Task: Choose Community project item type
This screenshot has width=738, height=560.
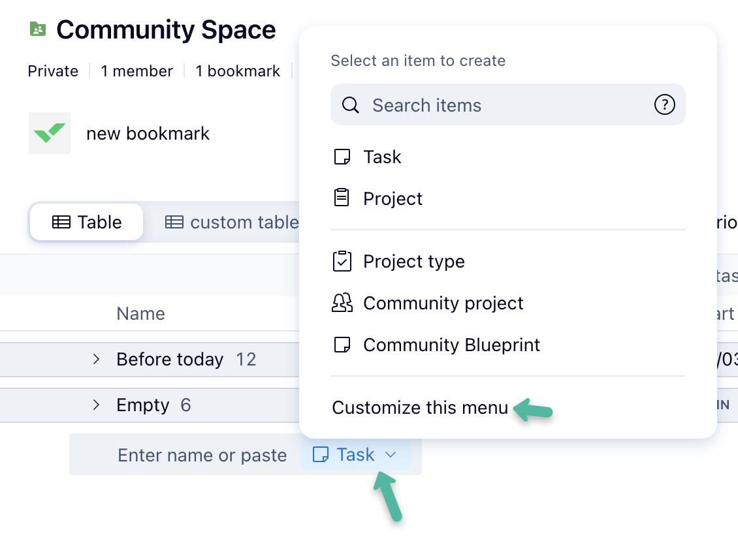Action: [443, 303]
